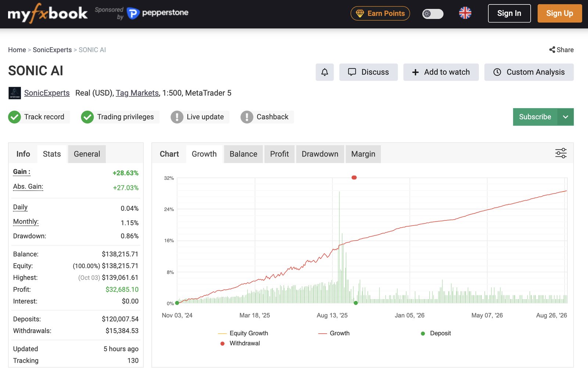Click the myfxbook logo
588x369 pixels.
tap(48, 13)
